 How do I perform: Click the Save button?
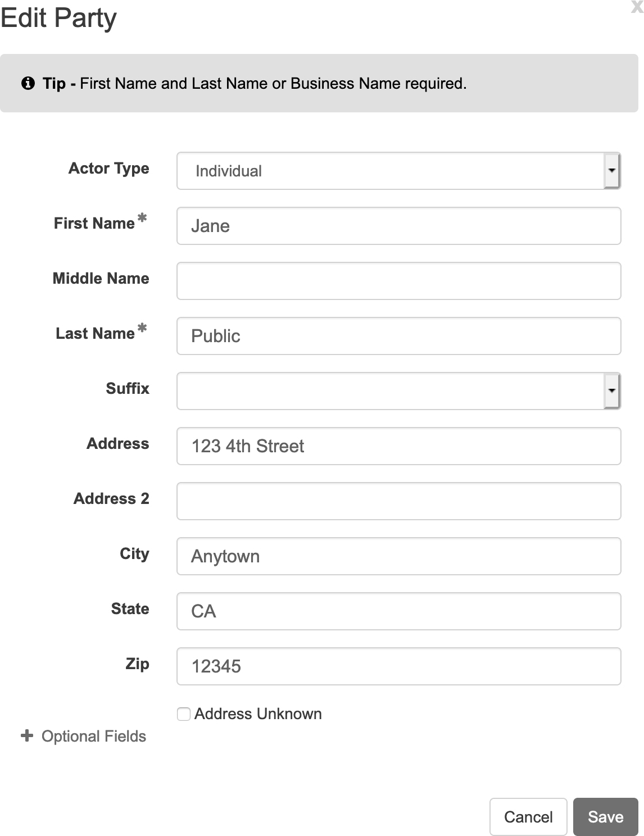[x=606, y=817]
